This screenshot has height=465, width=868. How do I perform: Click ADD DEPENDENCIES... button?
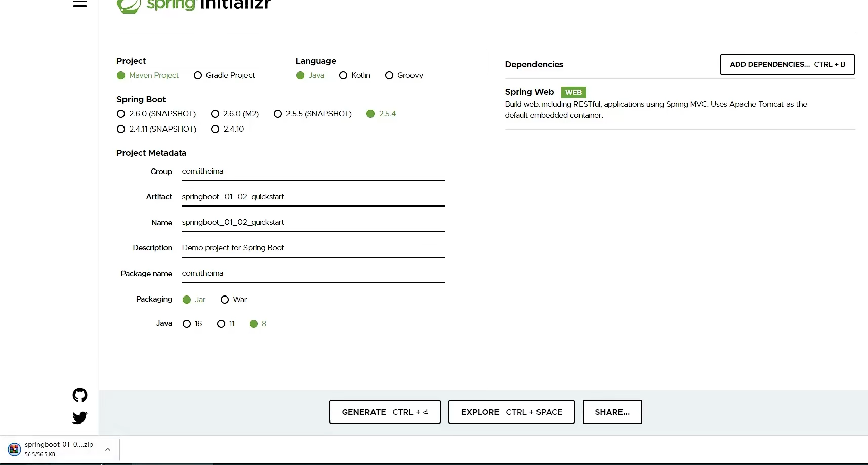coord(788,64)
